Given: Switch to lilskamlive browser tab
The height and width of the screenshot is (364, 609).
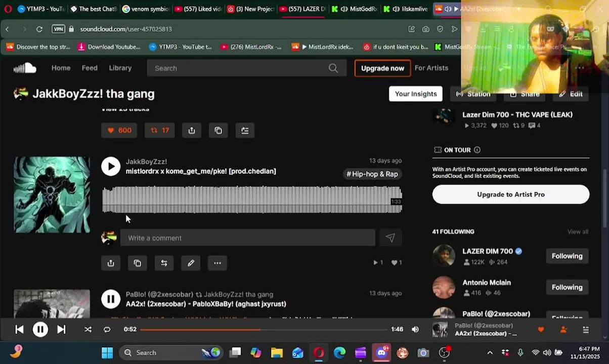Looking at the screenshot, I should click(x=407, y=9).
